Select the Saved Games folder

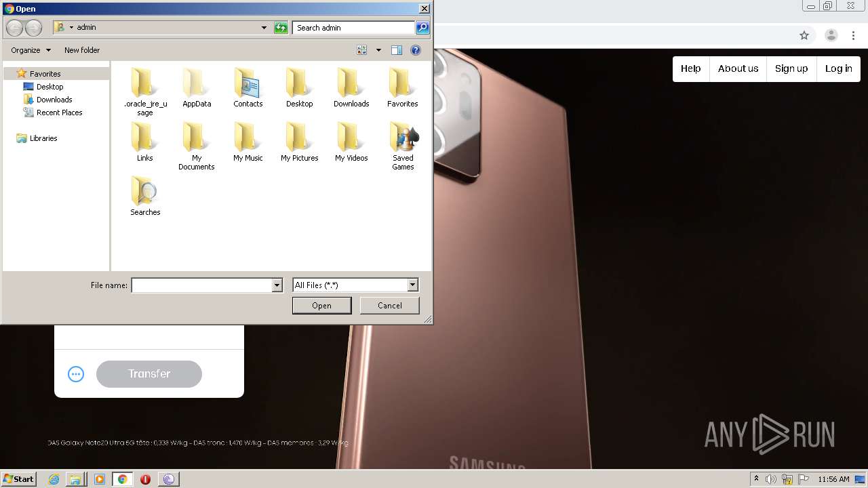click(x=403, y=146)
